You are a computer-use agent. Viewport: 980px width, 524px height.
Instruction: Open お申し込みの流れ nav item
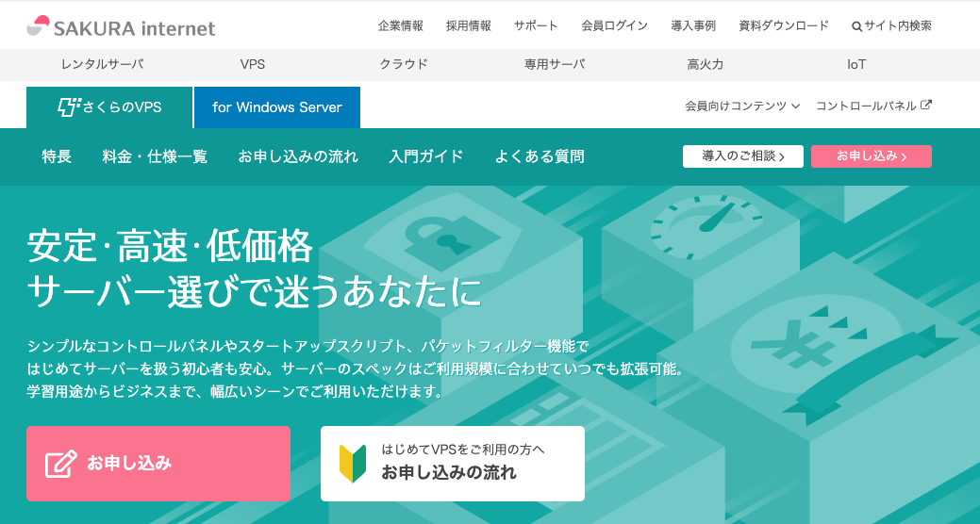(298, 156)
